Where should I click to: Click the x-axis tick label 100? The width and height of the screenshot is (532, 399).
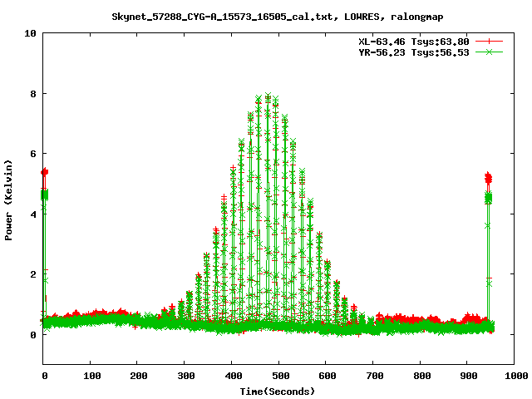(92, 376)
